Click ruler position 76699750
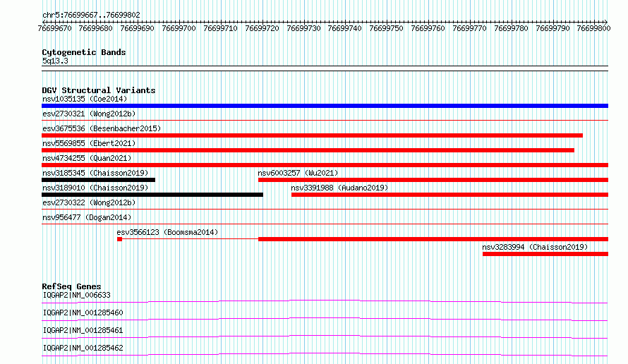 coord(387,28)
